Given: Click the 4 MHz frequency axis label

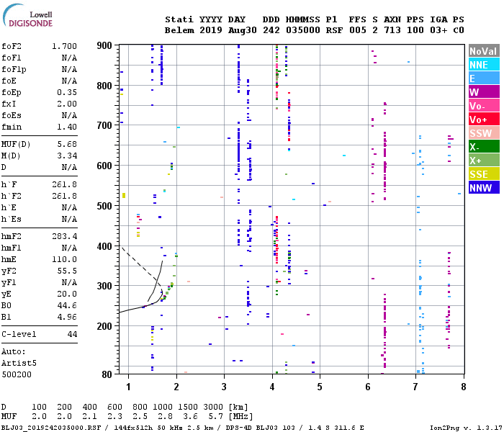Looking at the screenshot, I should click(x=272, y=387).
